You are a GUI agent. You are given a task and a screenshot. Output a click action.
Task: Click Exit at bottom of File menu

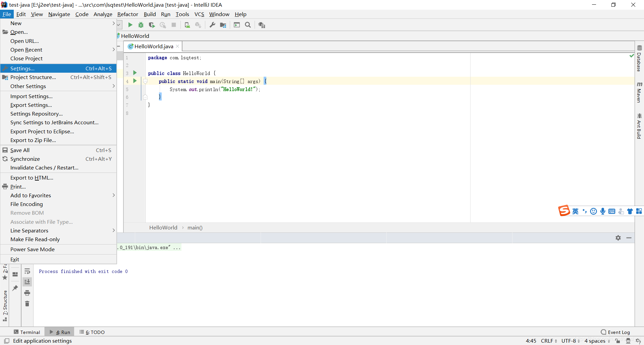click(58, 259)
